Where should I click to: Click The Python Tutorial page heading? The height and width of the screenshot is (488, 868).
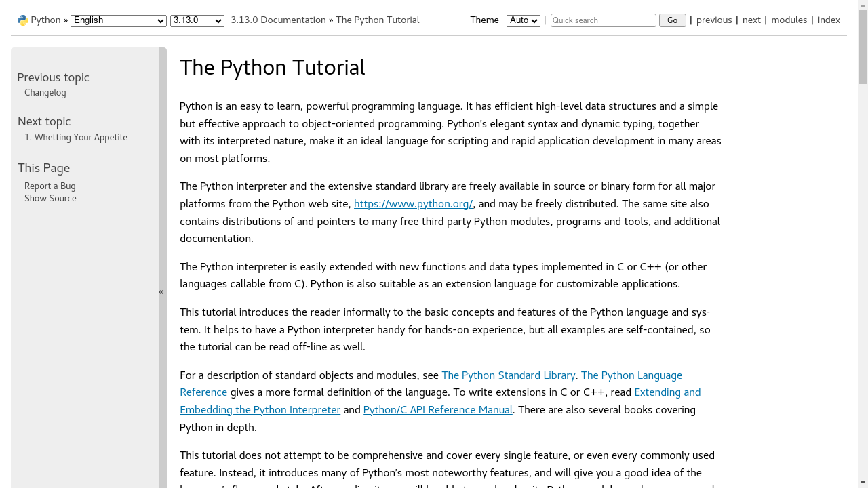(273, 68)
